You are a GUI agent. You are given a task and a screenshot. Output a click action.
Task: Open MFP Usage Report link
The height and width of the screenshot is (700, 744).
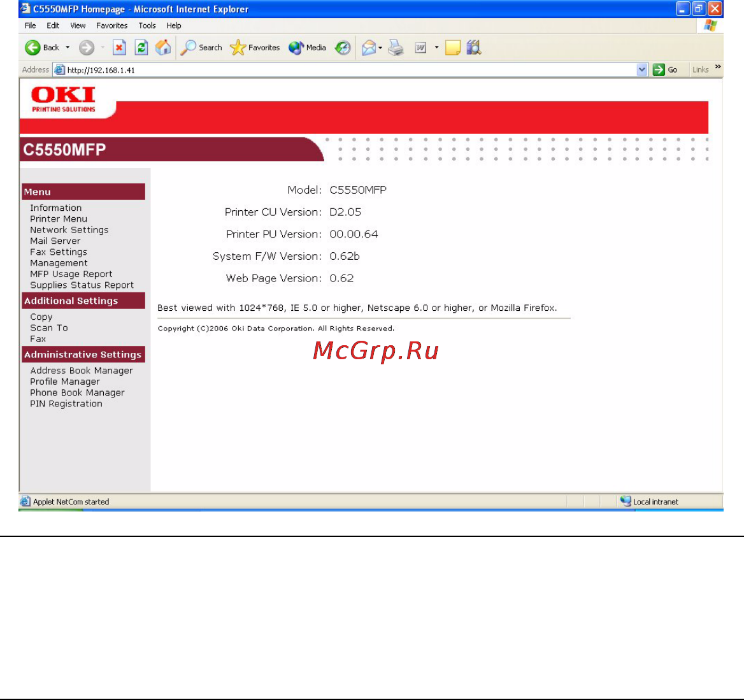tap(71, 274)
